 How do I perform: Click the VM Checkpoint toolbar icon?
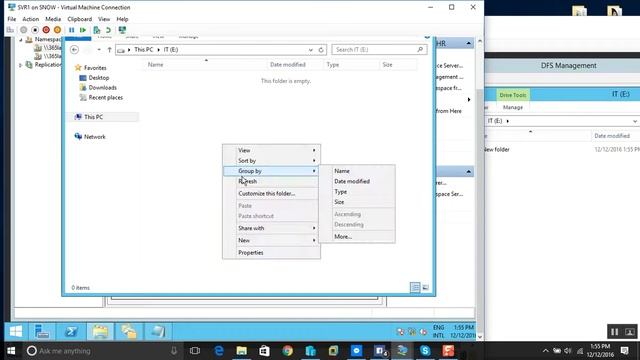[x=97, y=30]
